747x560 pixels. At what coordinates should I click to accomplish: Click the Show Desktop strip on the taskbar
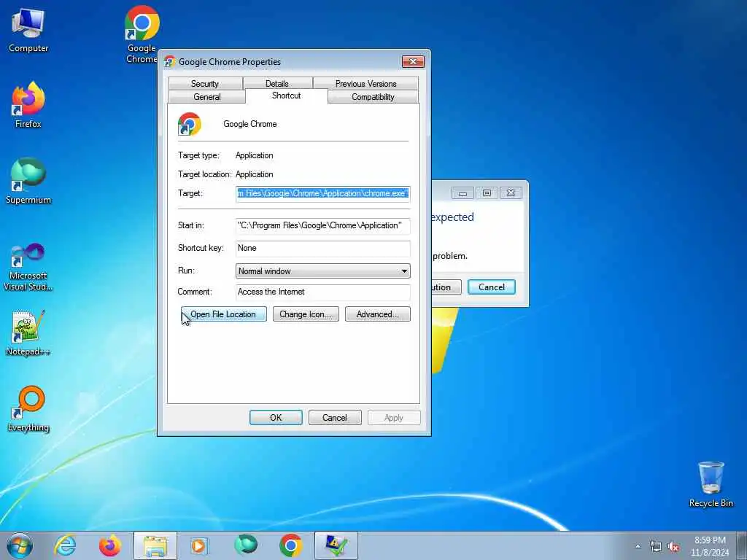click(x=741, y=545)
